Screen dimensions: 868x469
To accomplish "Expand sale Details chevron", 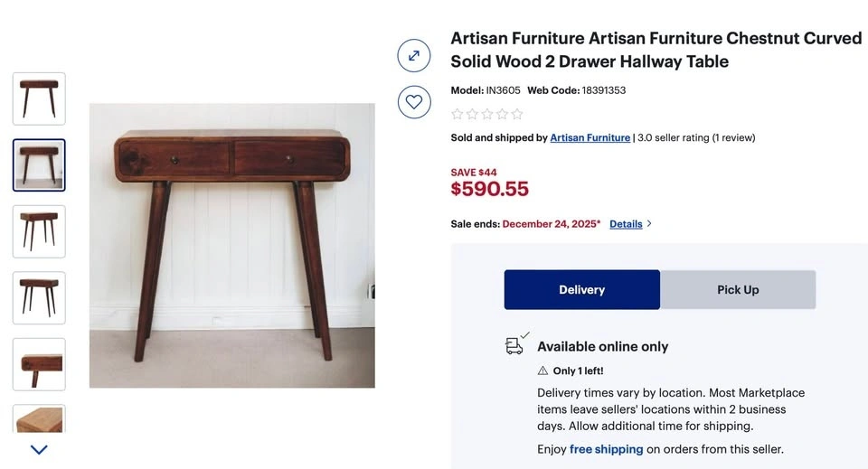I will coord(649,224).
